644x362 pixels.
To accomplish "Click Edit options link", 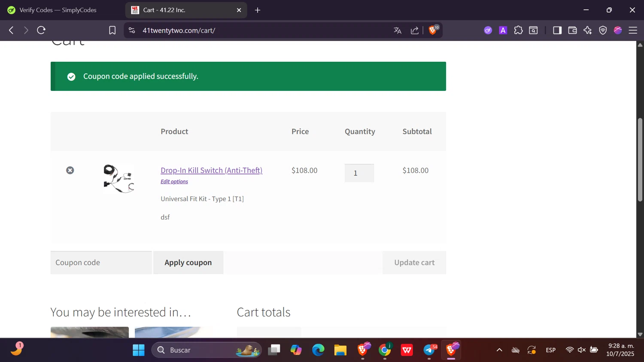I will [x=174, y=181].
